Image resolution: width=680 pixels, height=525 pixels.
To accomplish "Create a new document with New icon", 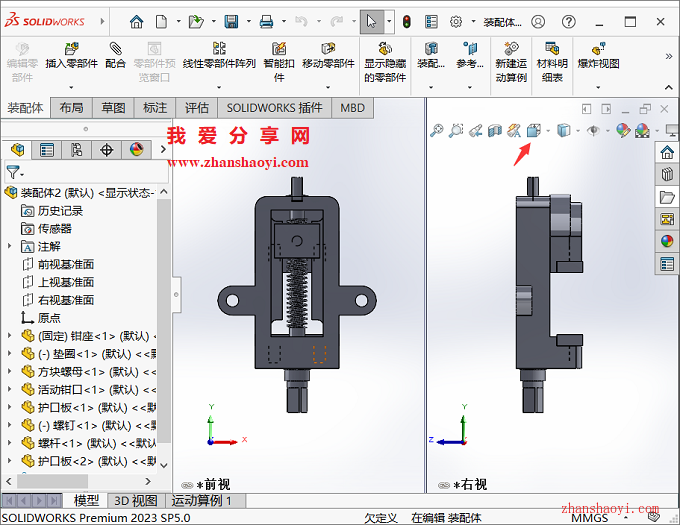I will pyautogui.click(x=161, y=21).
